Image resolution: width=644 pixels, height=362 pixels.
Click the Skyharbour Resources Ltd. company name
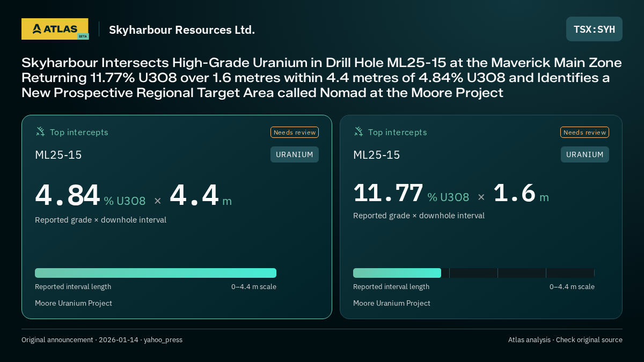182,29
